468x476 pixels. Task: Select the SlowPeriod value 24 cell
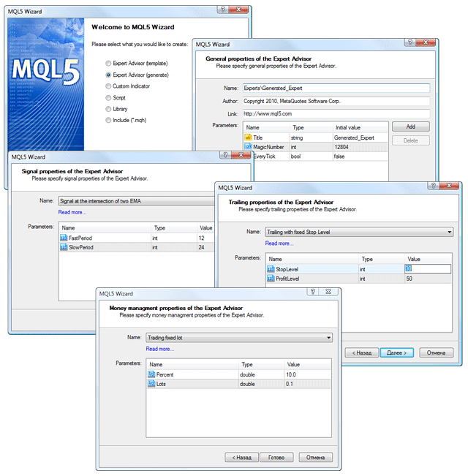point(205,247)
